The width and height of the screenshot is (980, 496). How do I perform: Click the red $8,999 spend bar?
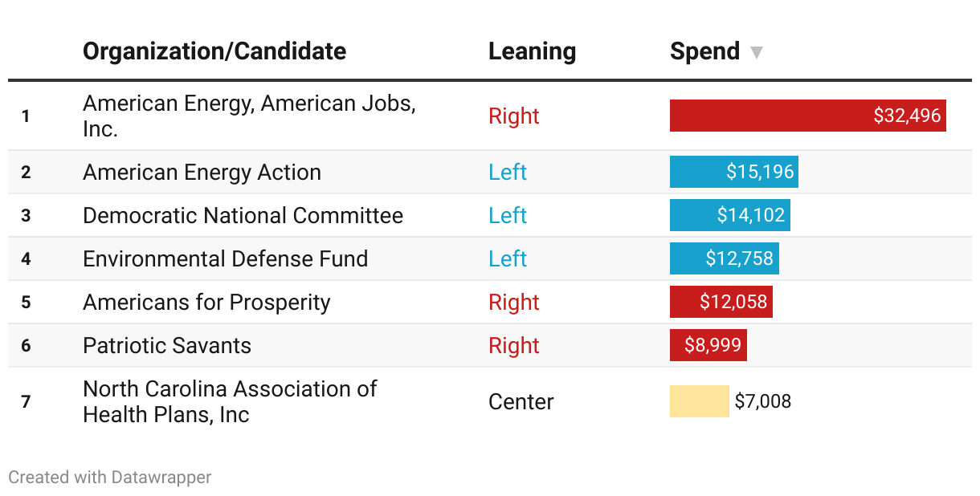(x=708, y=345)
